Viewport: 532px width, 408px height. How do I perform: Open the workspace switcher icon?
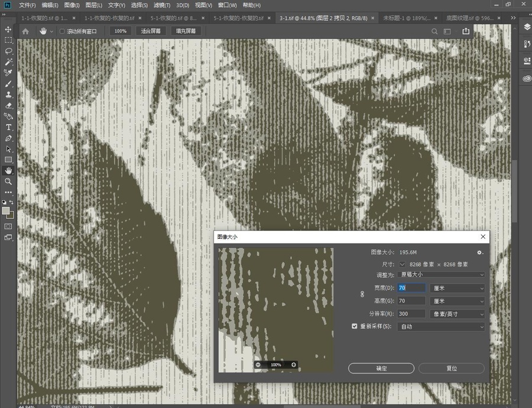pyautogui.click(x=447, y=31)
